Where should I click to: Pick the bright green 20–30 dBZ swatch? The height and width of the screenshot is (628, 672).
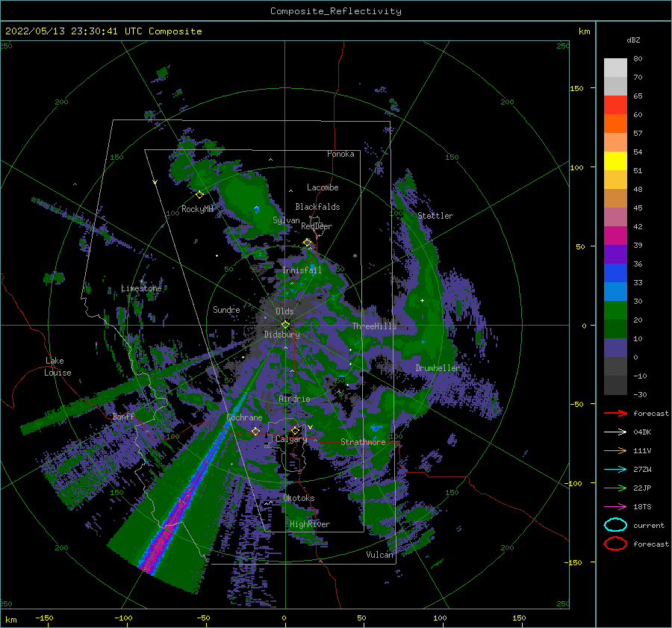(615, 311)
